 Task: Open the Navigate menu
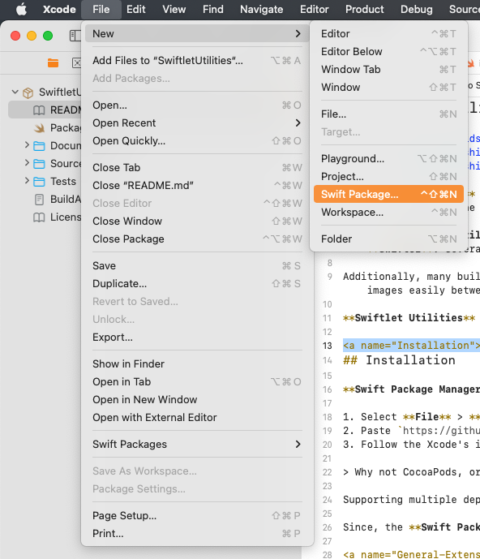pyautogui.click(x=261, y=9)
